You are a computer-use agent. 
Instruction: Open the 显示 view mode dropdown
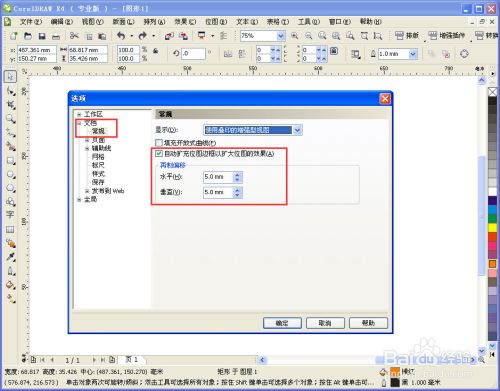click(298, 130)
